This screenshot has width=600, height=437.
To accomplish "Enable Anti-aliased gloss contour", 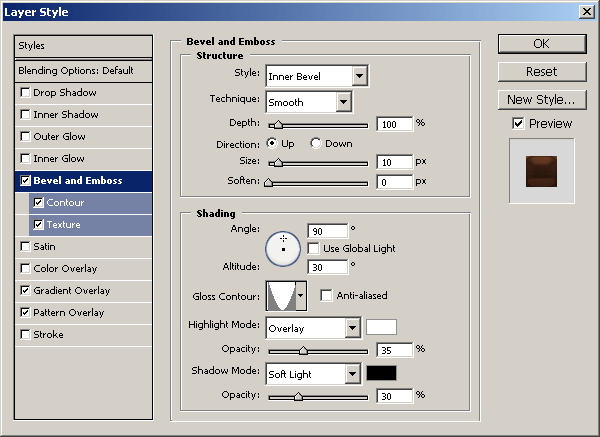I will coord(326,295).
